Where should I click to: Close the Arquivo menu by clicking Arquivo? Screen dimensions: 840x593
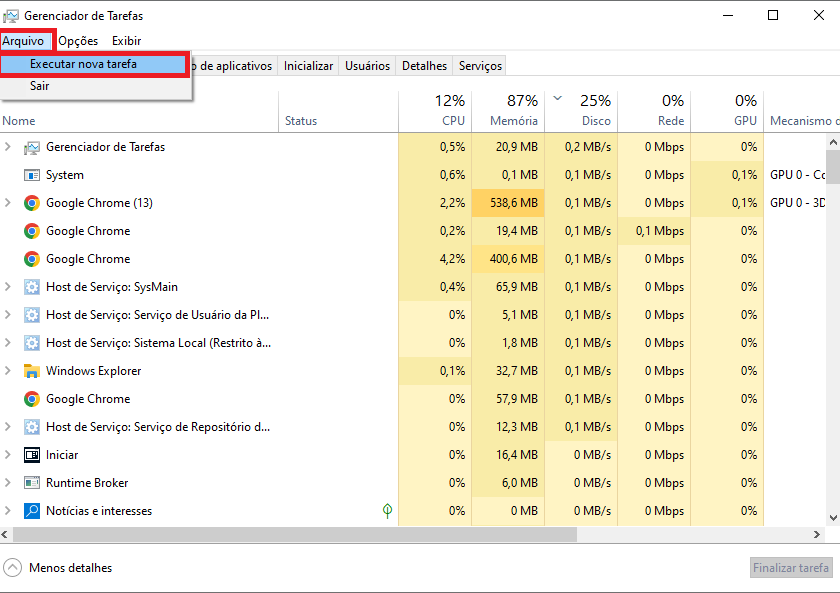click(26, 41)
